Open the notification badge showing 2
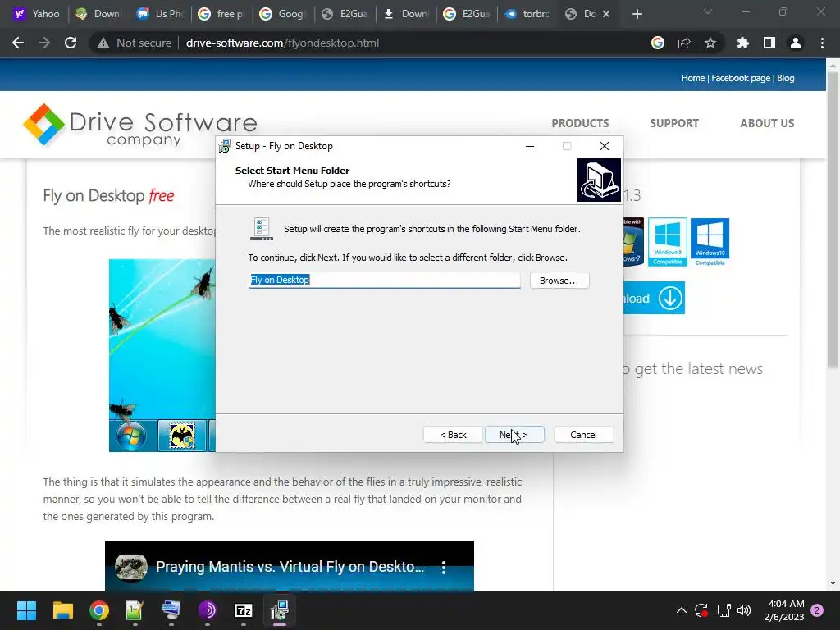 click(817, 610)
